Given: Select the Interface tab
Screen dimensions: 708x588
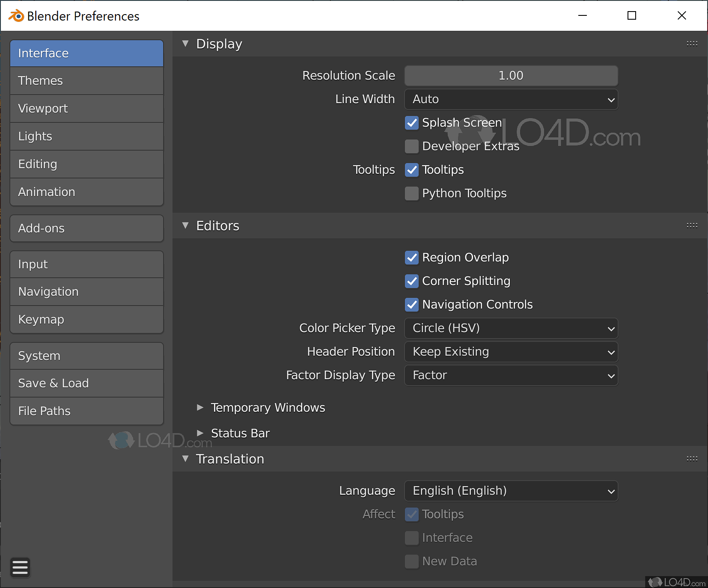Looking at the screenshot, I should pos(86,53).
